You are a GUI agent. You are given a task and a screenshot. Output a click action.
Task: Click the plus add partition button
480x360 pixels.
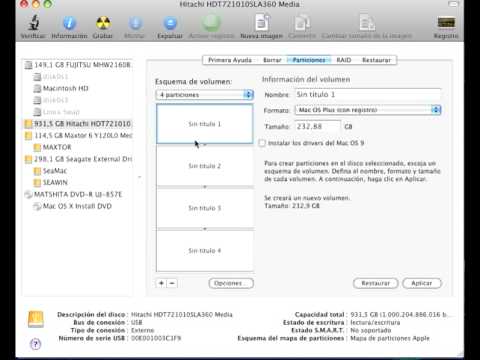(x=161, y=283)
